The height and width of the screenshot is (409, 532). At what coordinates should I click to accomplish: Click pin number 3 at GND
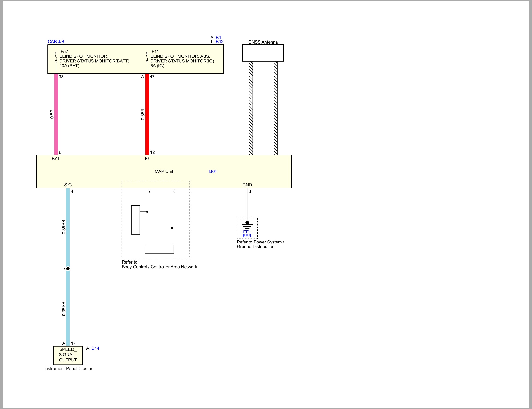tap(250, 191)
